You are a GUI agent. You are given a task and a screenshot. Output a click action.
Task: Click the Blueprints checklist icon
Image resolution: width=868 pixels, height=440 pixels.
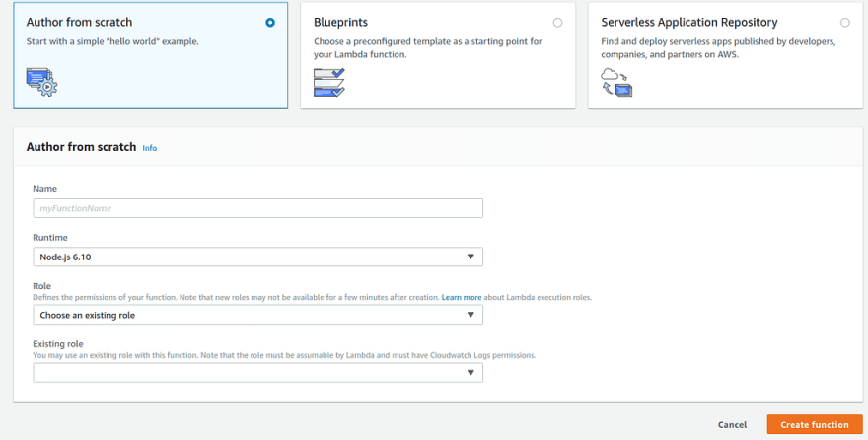coord(328,82)
